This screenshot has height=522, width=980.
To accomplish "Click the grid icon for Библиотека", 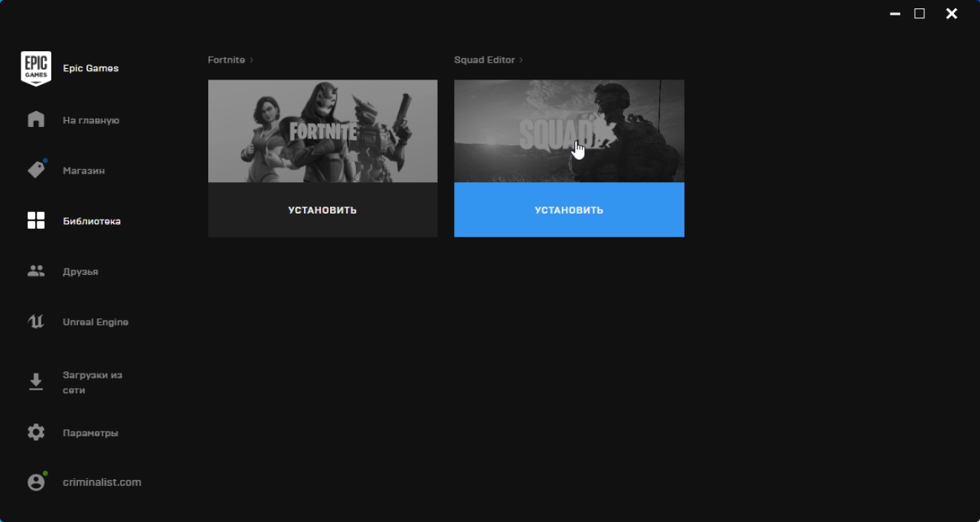I will 36,220.
